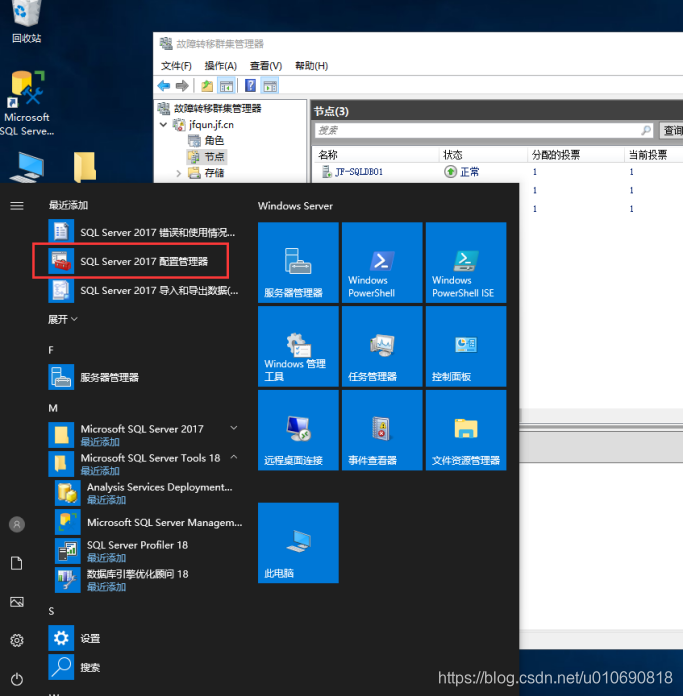
Task: Sort by 名称 column header
Action: pyautogui.click(x=328, y=155)
